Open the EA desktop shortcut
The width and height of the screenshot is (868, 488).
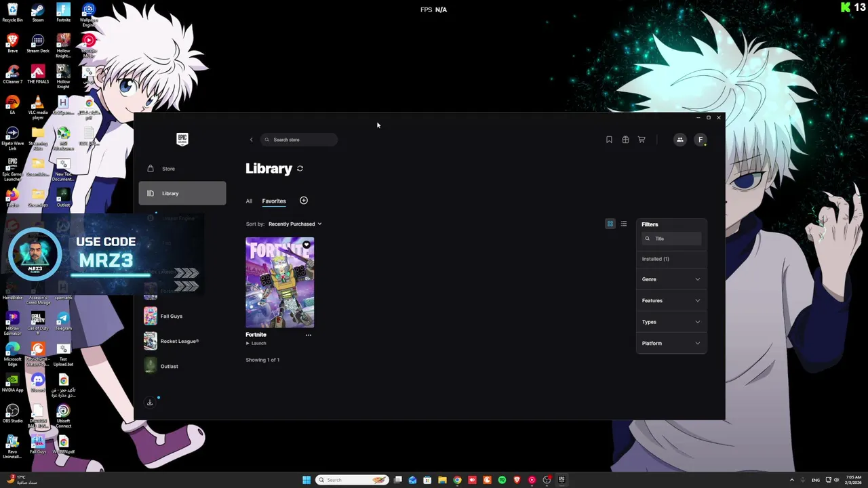click(12, 104)
